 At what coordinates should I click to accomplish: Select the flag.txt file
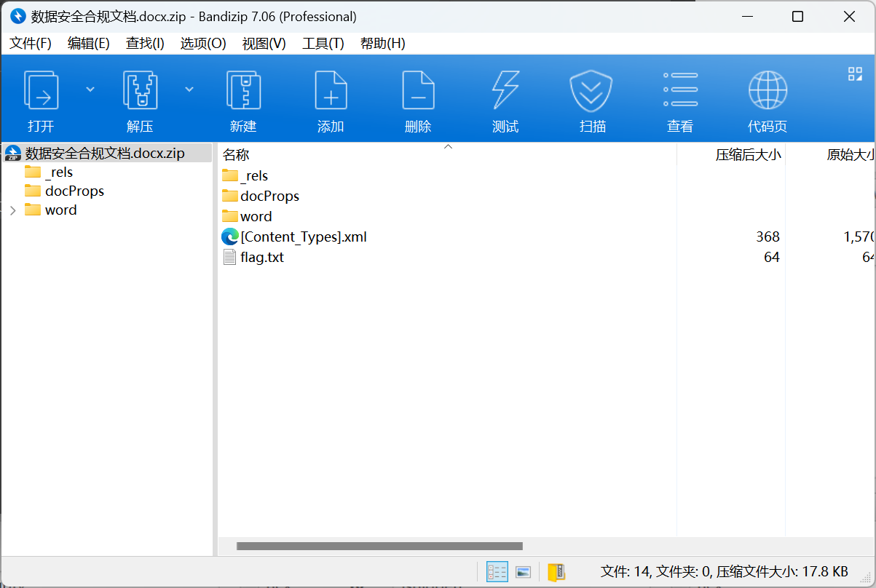pyautogui.click(x=262, y=257)
